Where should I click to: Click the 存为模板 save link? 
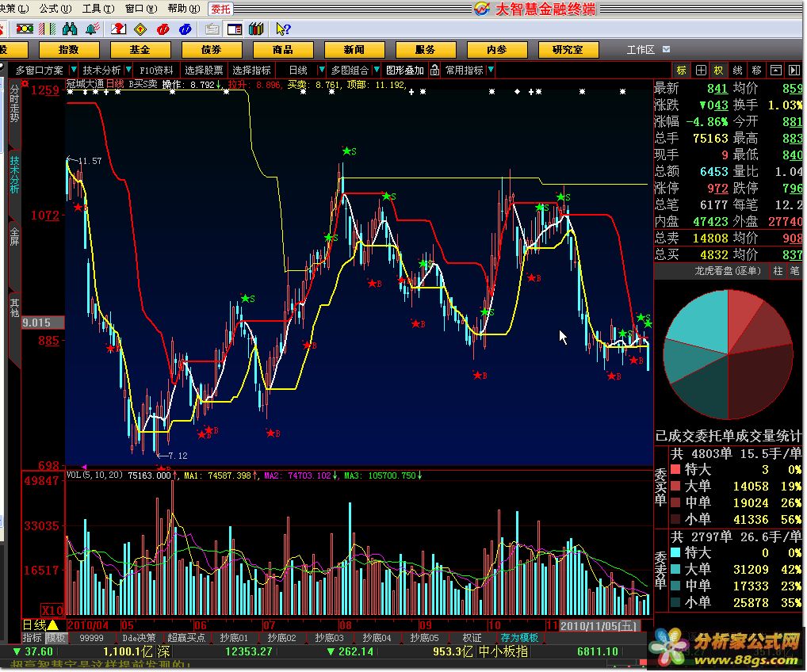tap(519, 638)
